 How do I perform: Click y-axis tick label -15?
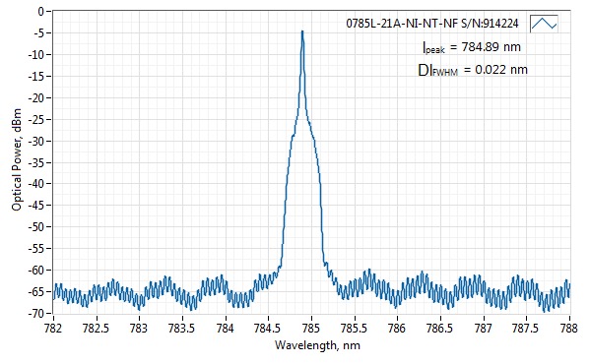pyautogui.click(x=35, y=77)
